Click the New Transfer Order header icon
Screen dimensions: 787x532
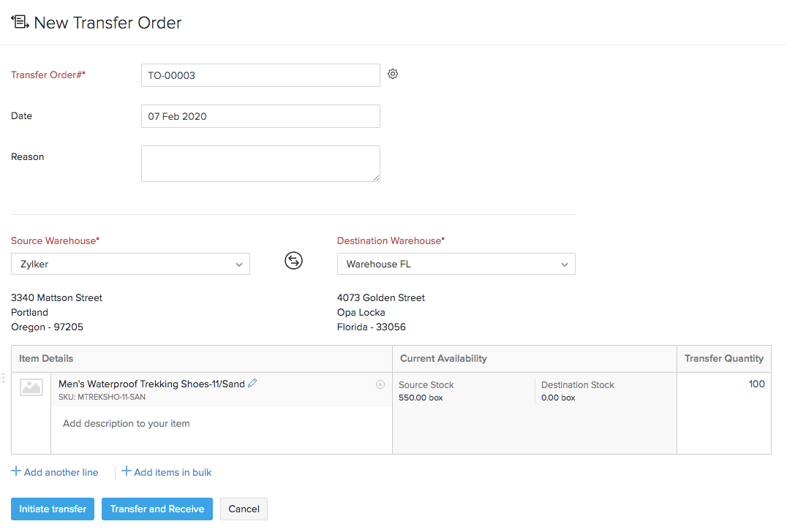pos(18,22)
